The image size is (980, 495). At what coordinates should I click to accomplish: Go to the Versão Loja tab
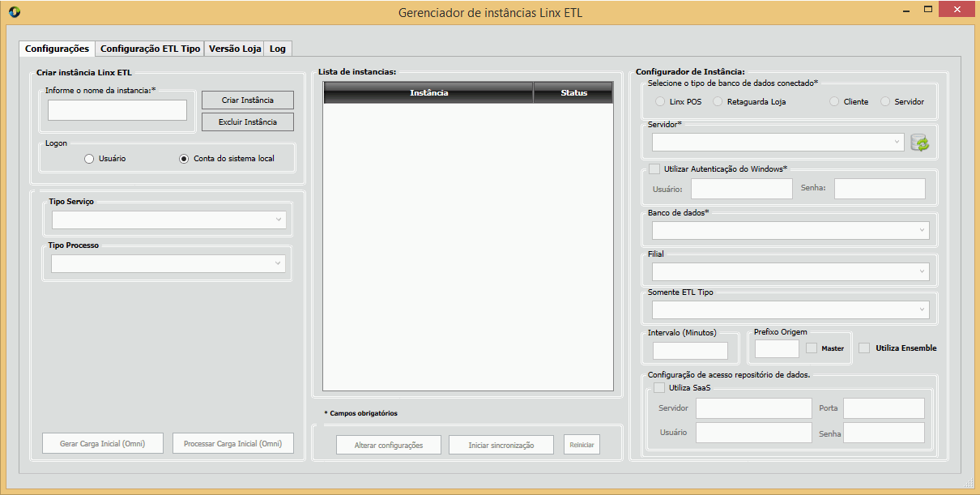[235, 49]
